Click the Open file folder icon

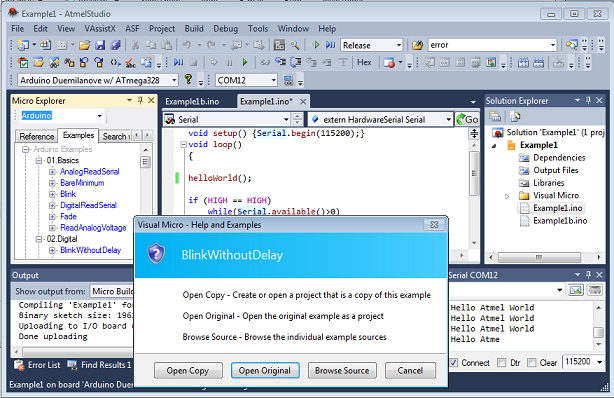(85, 45)
